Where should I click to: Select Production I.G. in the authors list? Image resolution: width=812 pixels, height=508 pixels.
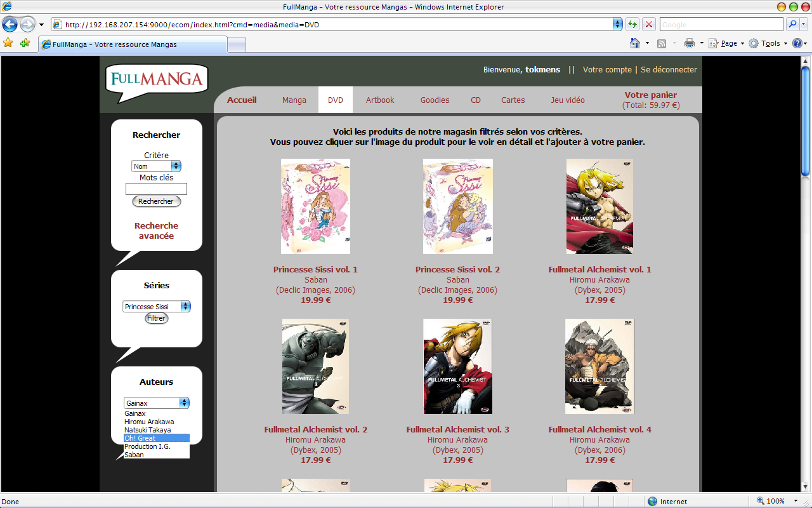pos(157,446)
